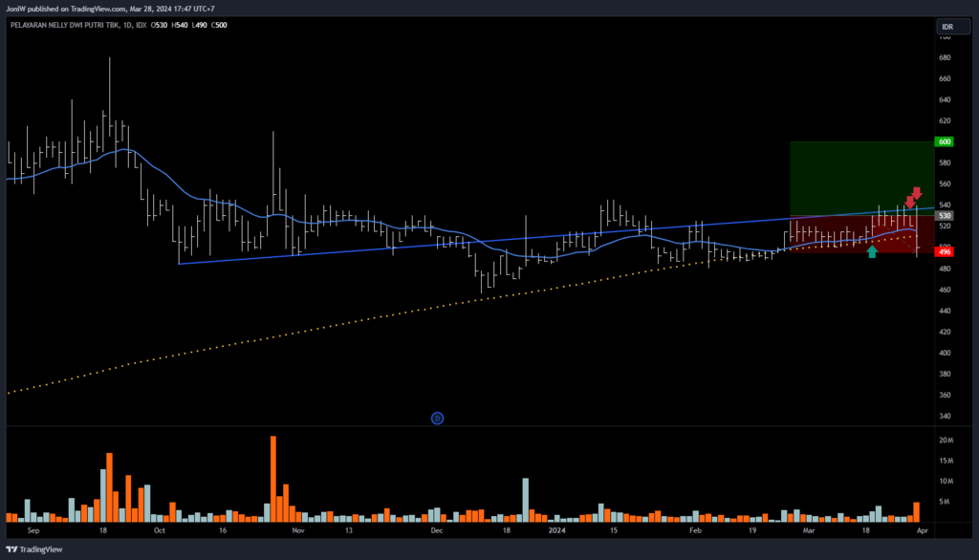Image resolution: width=979 pixels, height=560 pixels.
Task: Click the gray 530 price label
Action: (x=945, y=217)
